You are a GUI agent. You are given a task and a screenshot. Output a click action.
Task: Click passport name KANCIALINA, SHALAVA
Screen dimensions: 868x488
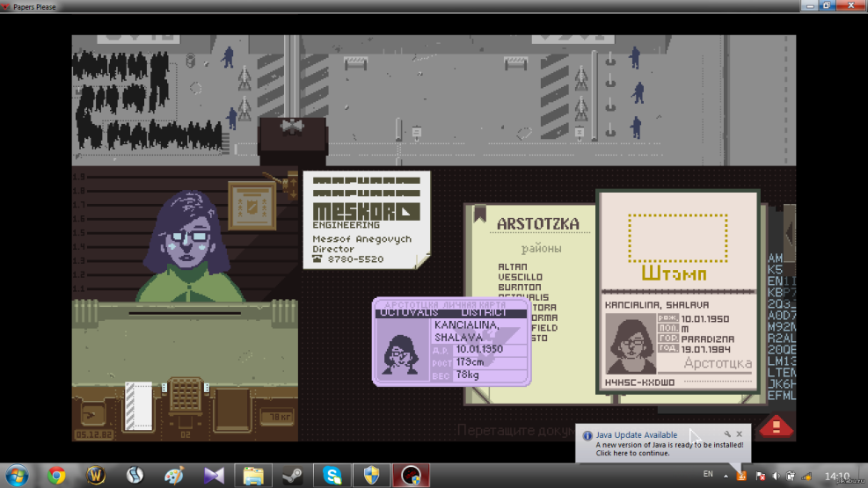657,305
